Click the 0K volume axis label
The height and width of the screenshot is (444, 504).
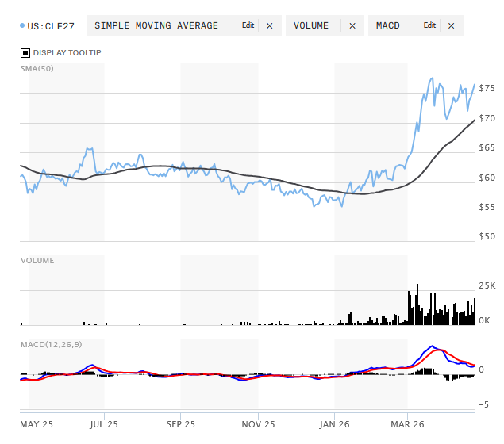tap(484, 321)
